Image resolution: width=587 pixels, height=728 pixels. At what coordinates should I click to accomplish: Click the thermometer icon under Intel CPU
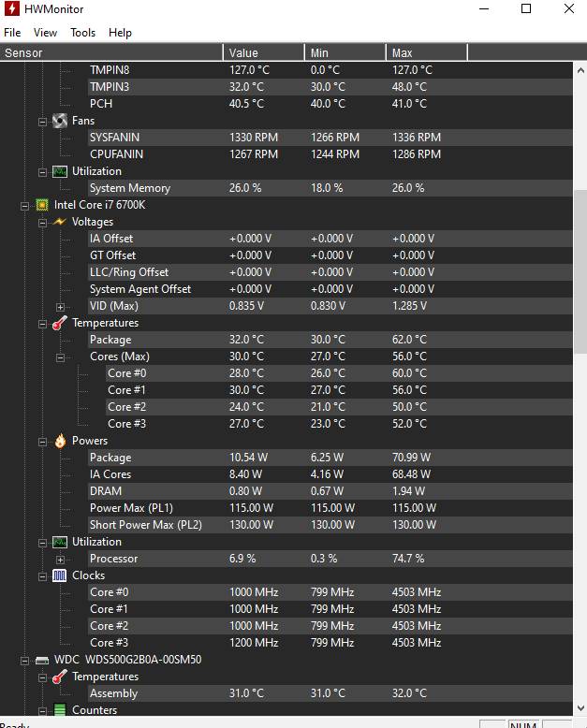[x=59, y=323]
